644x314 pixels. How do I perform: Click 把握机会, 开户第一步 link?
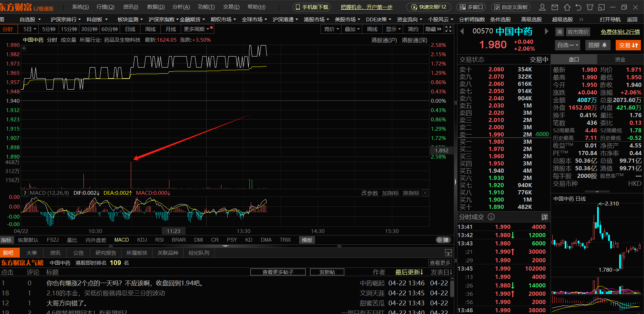pyautogui.click(x=367, y=7)
